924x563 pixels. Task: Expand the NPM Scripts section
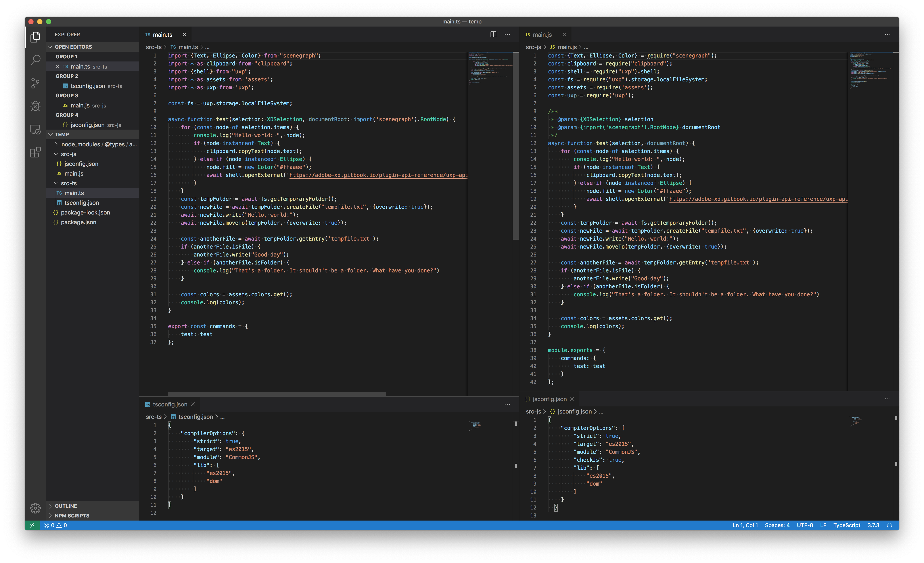[92, 515]
